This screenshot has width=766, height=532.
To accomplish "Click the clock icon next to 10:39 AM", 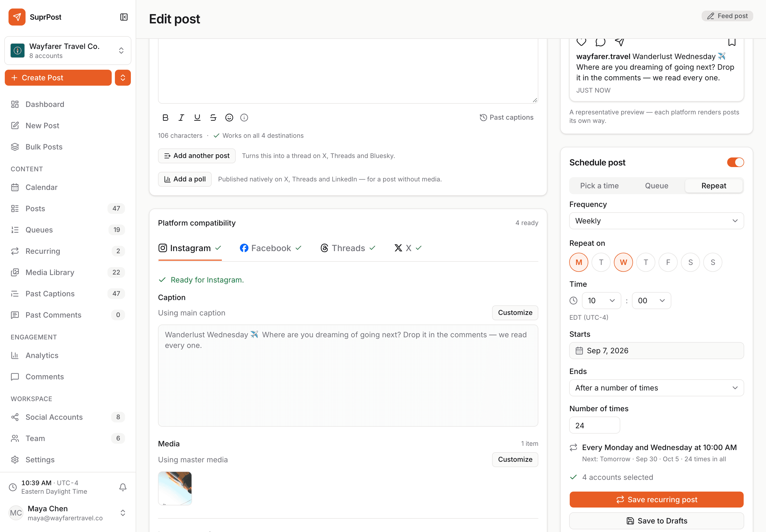I will pos(13,487).
